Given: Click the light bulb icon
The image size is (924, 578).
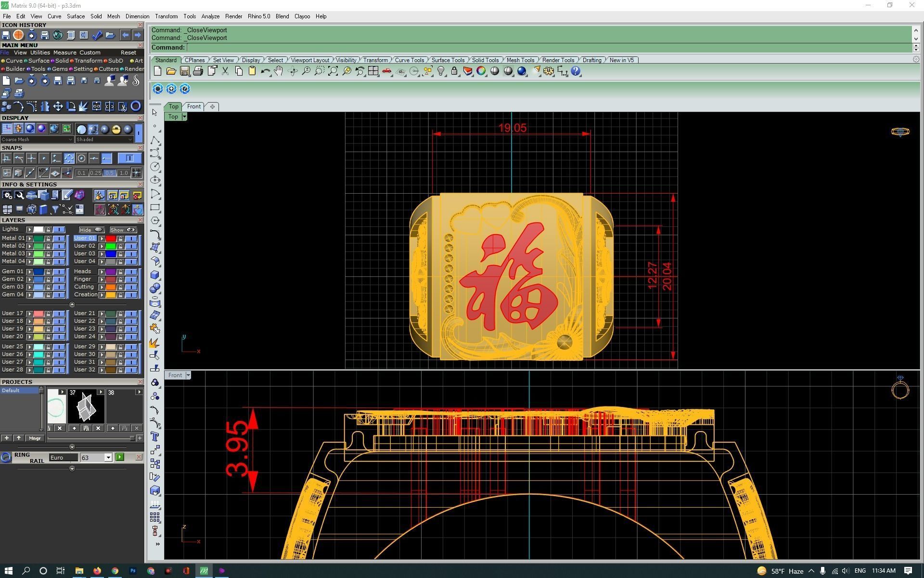Looking at the screenshot, I should [441, 71].
